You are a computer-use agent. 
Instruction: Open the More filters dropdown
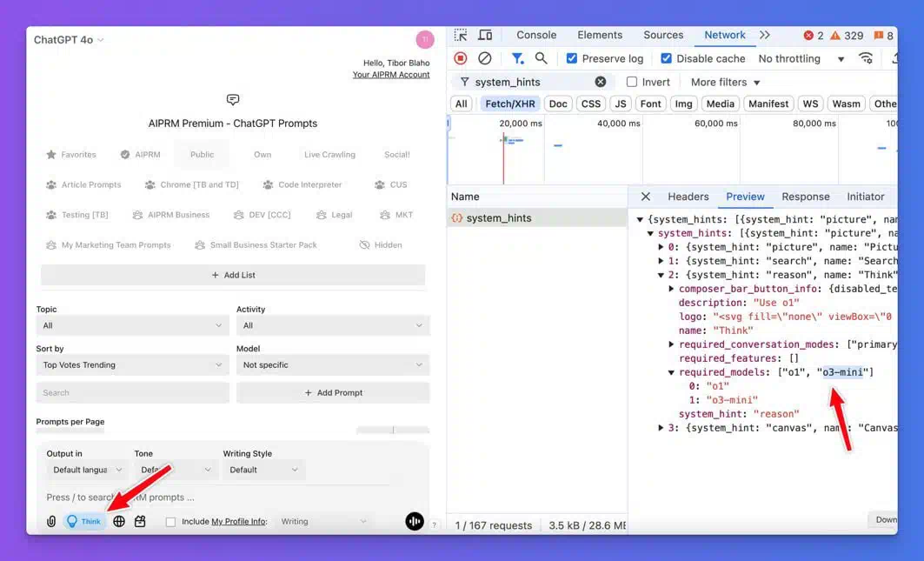pyautogui.click(x=726, y=82)
